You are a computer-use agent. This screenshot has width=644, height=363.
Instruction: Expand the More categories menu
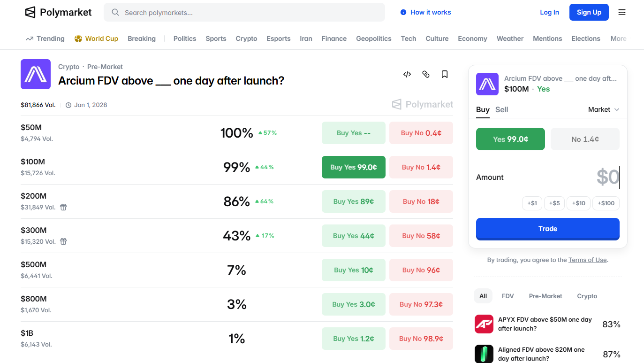(618, 39)
